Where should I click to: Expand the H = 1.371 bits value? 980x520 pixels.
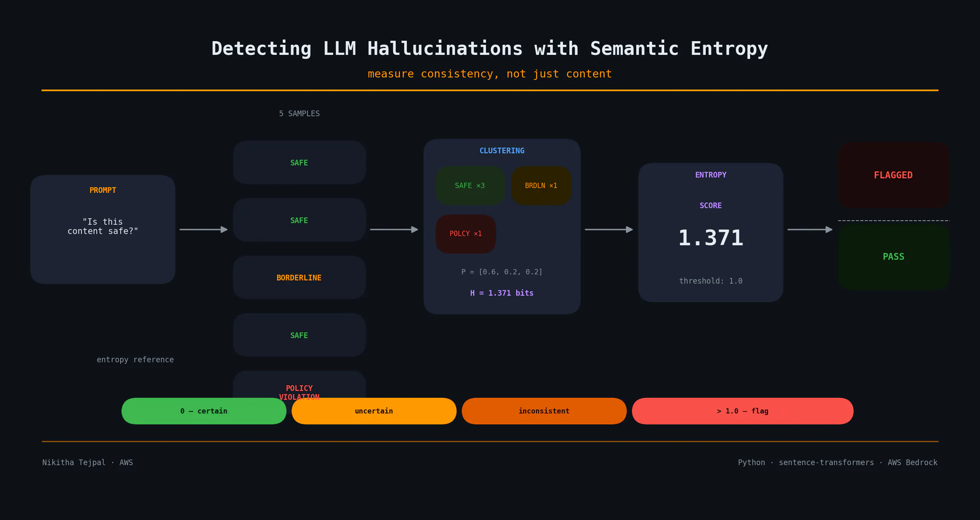click(502, 293)
